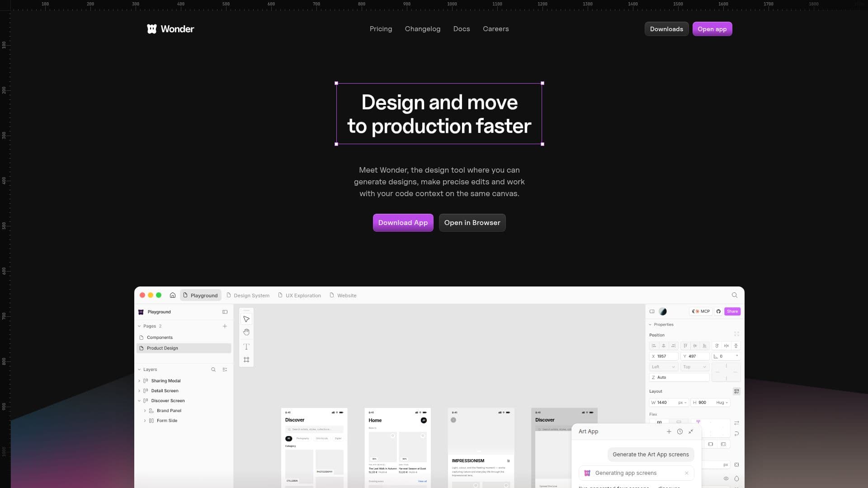Viewport: 868px width, 488px height.
Task: Expand the Form Side layer
Action: (x=145, y=421)
